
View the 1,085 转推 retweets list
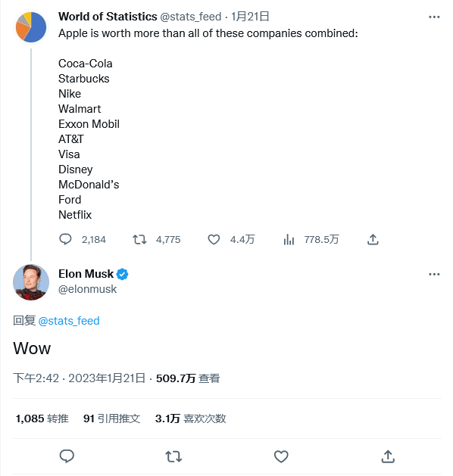click(42, 418)
